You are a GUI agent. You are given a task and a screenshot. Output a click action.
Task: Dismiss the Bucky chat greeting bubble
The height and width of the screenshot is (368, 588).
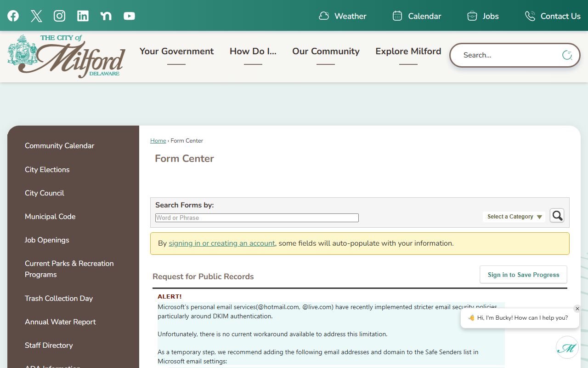pos(577,309)
